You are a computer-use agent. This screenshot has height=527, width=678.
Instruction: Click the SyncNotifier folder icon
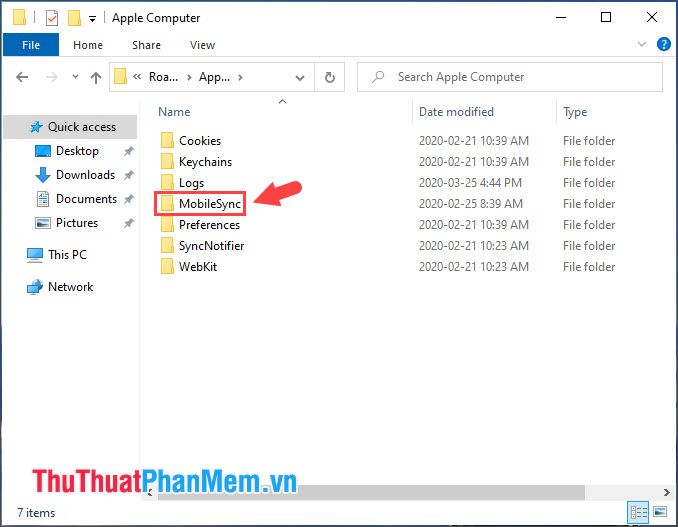pyautogui.click(x=167, y=246)
